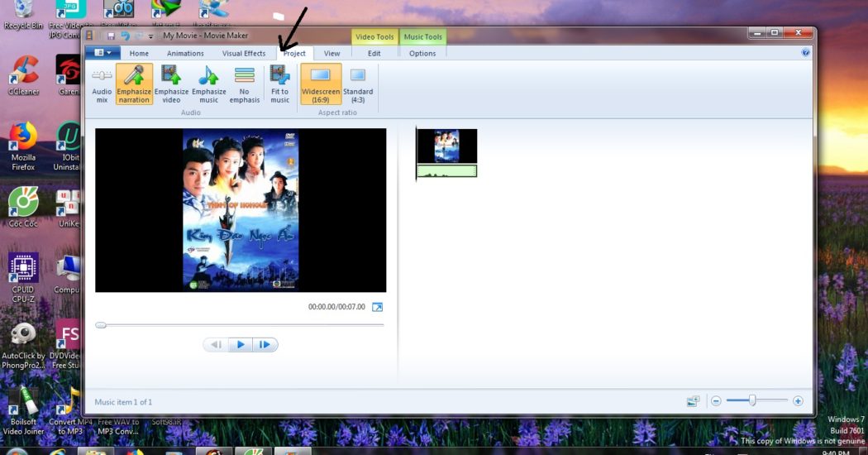Click the preview monitor image
This screenshot has width=868, height=455.
tap(241, 210)
